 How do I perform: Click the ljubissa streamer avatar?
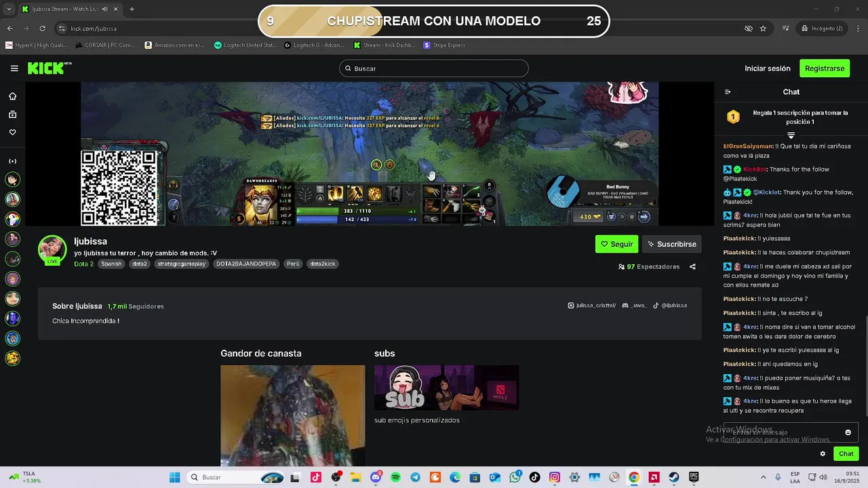click(x=52, y=249)
